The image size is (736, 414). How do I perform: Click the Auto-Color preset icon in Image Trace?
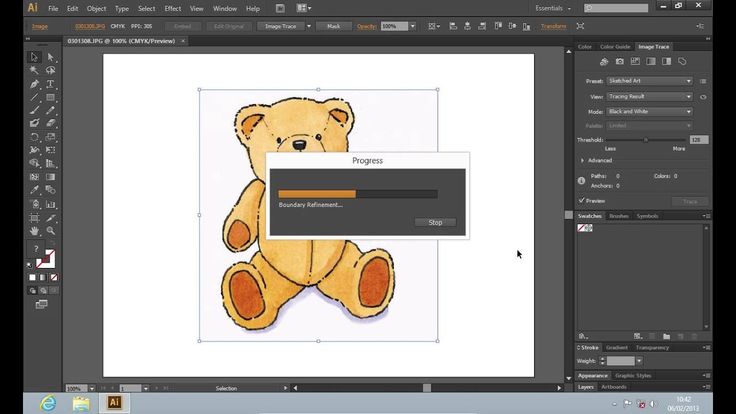click(x=604, y=62)
